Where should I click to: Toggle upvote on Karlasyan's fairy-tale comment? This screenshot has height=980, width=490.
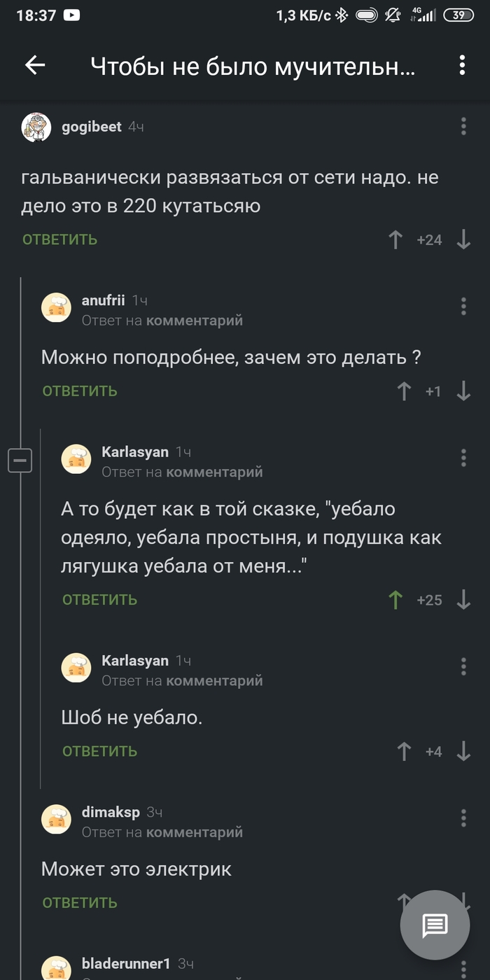click(x=396, y=599)
